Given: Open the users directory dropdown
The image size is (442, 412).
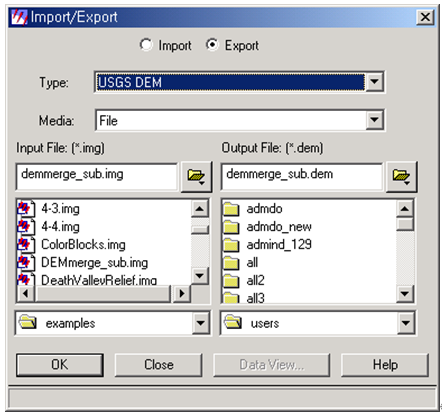Looking at the screenshot, I should pyautogui.click(x=406, y=323).
